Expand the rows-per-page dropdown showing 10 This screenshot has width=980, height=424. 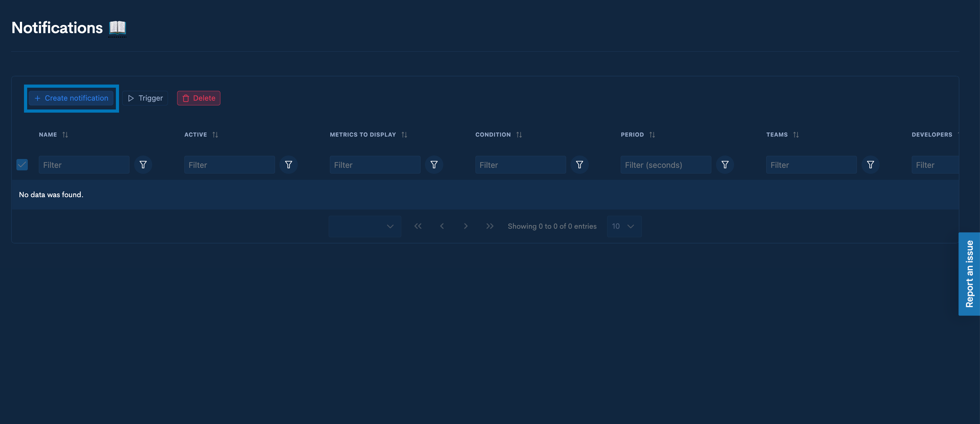coord(624,226)
